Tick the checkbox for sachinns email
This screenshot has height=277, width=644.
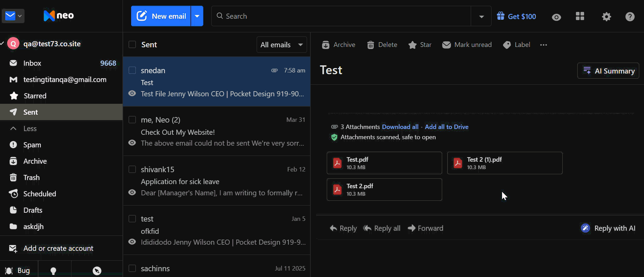coord(132,268)
